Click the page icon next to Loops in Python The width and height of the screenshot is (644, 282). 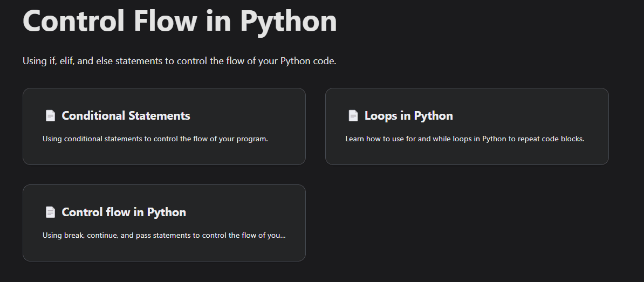point(353,115)
